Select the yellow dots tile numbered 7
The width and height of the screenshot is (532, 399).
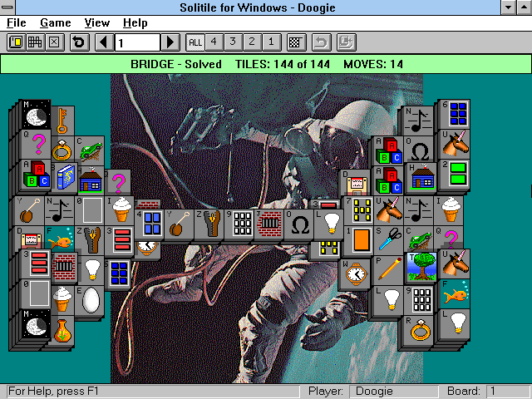(359, 210)
